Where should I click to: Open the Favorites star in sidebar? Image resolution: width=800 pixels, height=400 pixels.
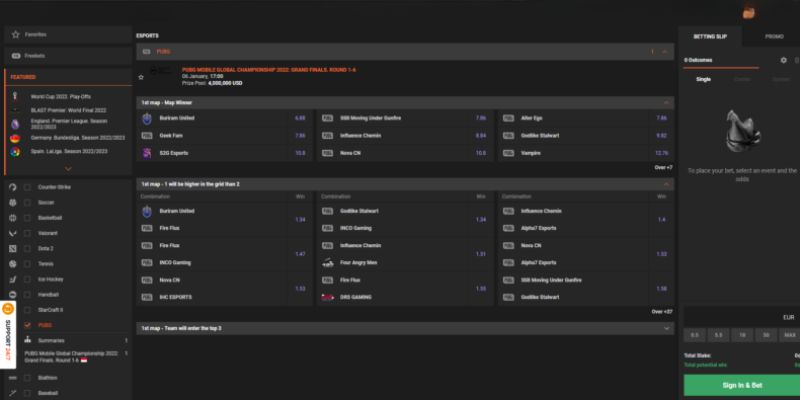coord(15,34)
